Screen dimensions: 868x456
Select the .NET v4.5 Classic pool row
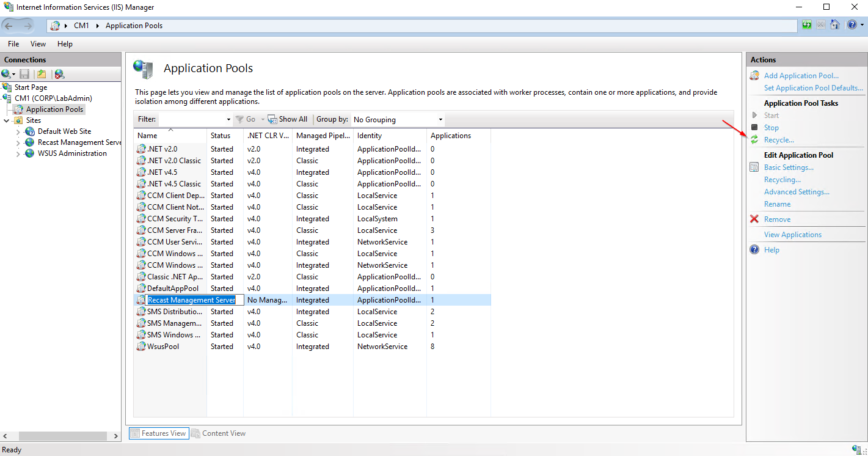[x=312, y=184]
